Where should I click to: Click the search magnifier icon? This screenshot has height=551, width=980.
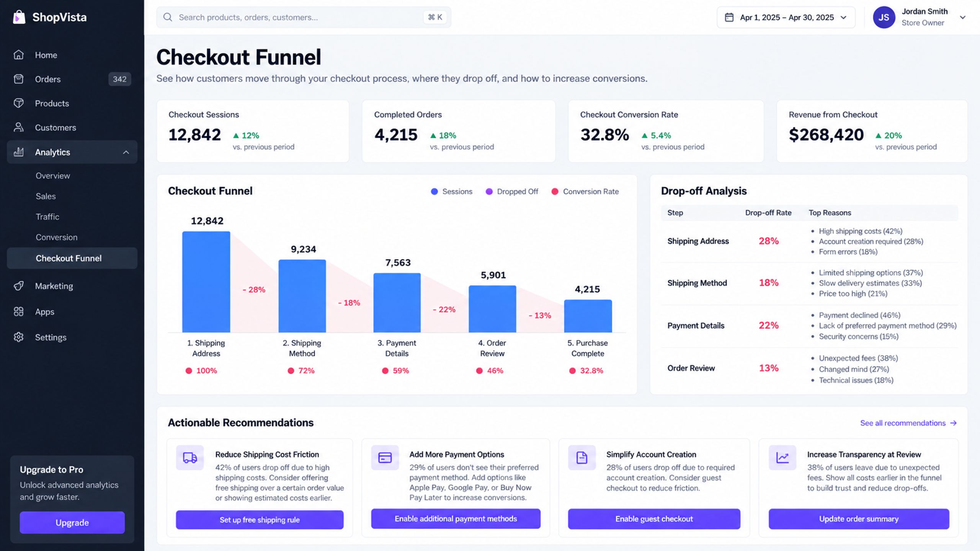click(168, 17)
